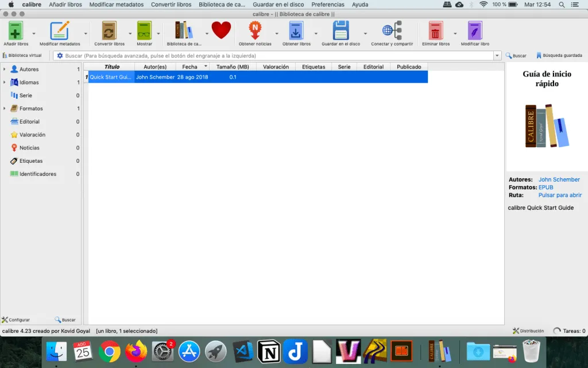Image resolution: width=588 pixels, height=368 pixels.
Task: Click the John Schember author link
Action: pos(559,179)
